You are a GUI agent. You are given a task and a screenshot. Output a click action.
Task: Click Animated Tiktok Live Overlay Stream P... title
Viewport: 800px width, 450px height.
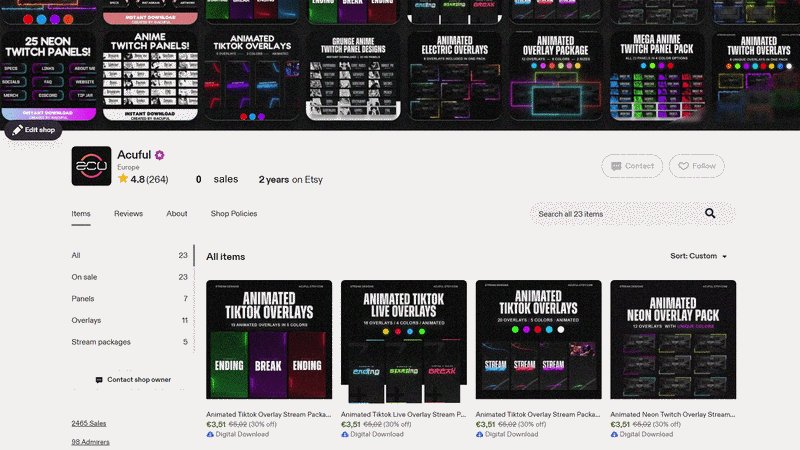click(403, 414)
